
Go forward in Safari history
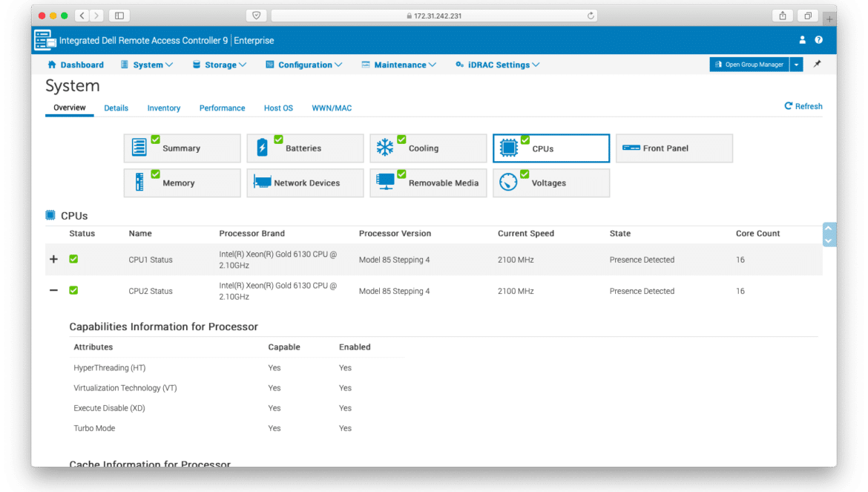click(96, 16)
